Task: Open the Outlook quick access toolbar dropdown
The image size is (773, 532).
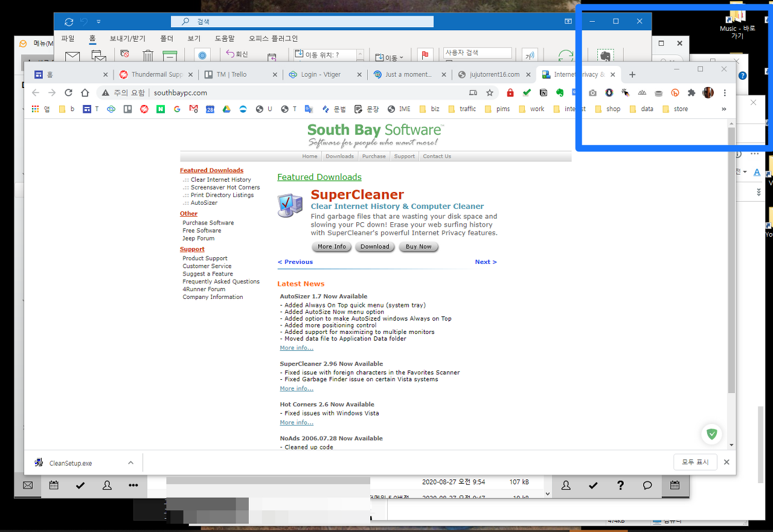Action: click(98, 22)
